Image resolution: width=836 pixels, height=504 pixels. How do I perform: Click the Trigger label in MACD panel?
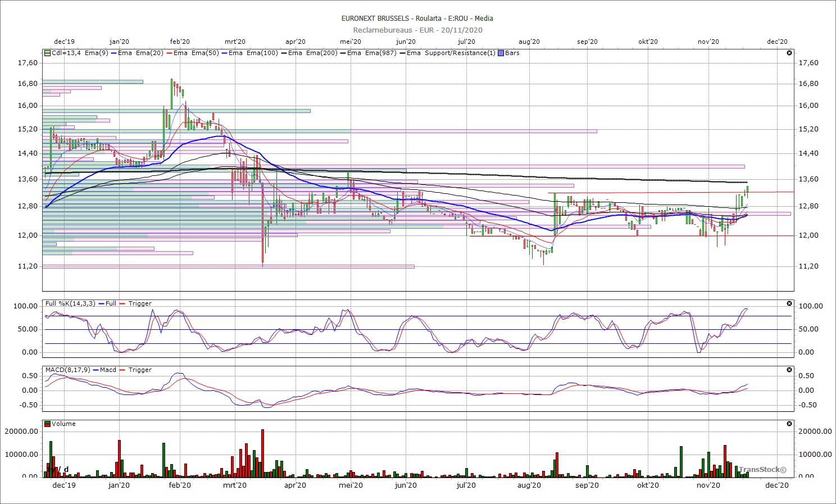point(140,370)
